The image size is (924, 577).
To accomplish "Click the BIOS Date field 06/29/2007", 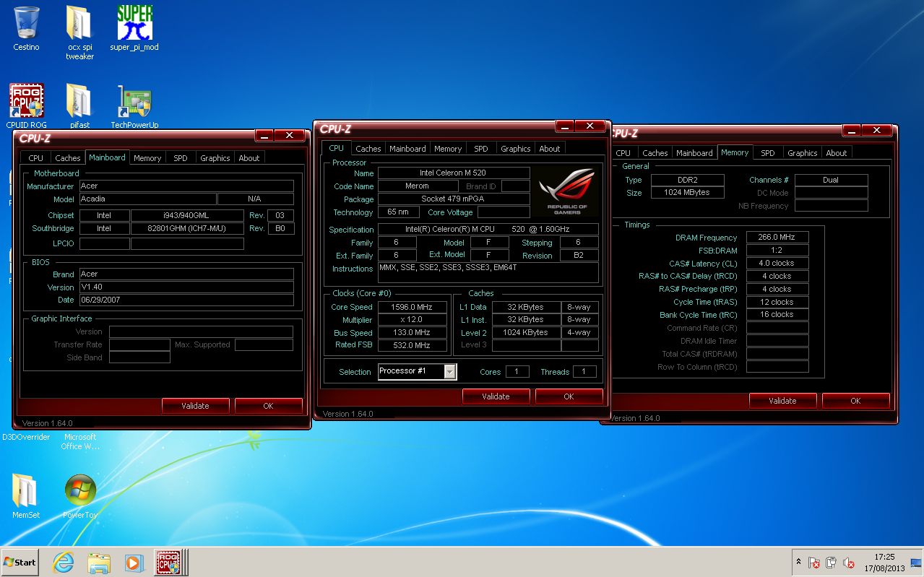I will point(186,300).
